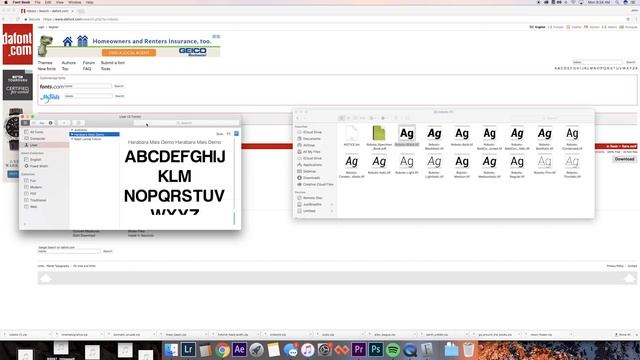The image size is (640, 360).
Task: Select Roboto-ThinItalic.ttf font file
Action: point(572,165)
